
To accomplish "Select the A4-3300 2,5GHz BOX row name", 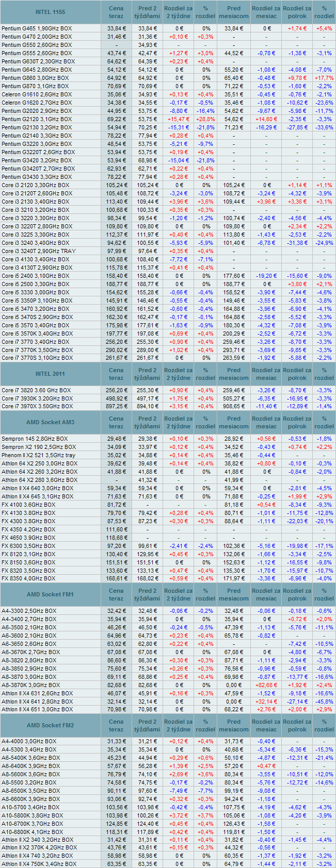I will click(29, 611).
